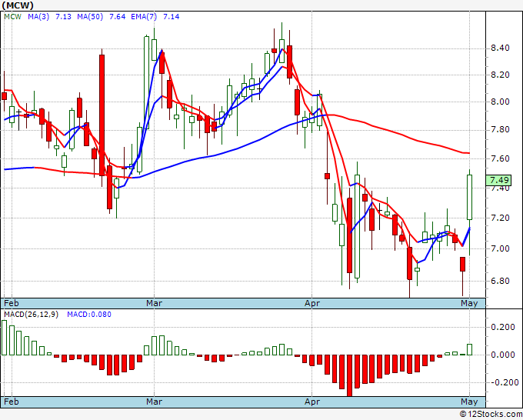Click the latest green candlestick near 7.49
The height and width of the screenshot is (420, 523).
click(x=470, y=197)
